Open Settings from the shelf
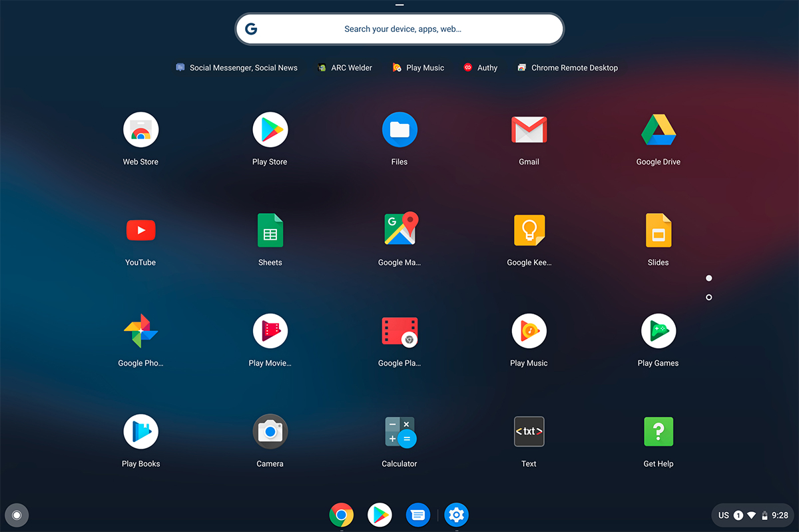The height and width of the screenshot is (532, 799). coord(456,515)
